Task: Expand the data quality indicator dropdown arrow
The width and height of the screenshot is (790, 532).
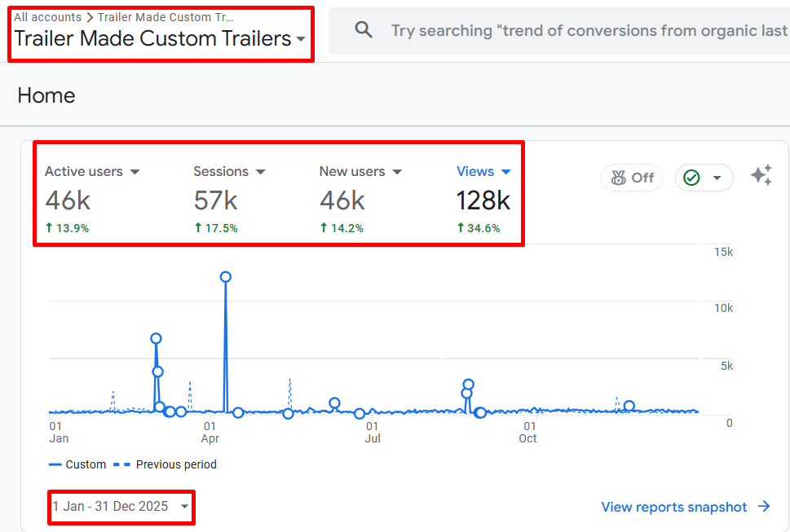Action: coord(717,178)
